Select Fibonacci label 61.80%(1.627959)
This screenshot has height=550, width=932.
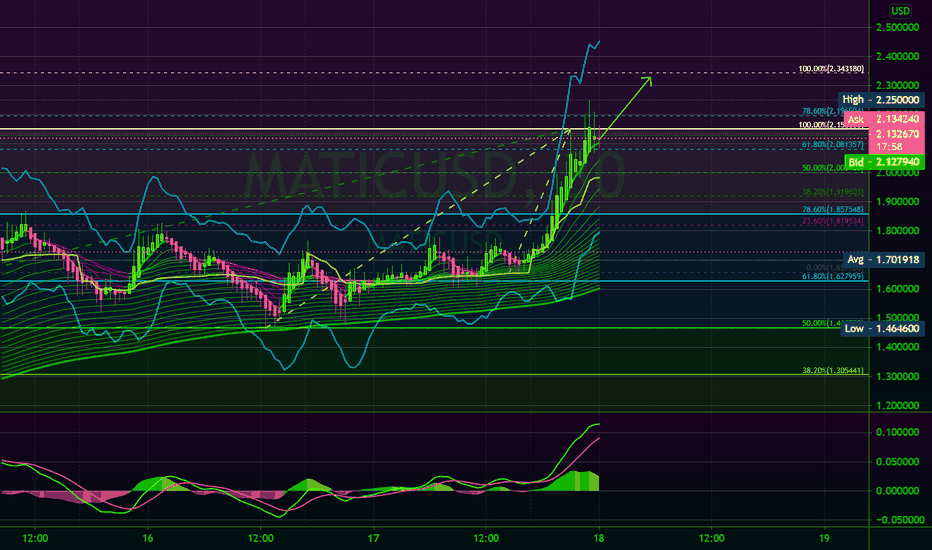833,276
